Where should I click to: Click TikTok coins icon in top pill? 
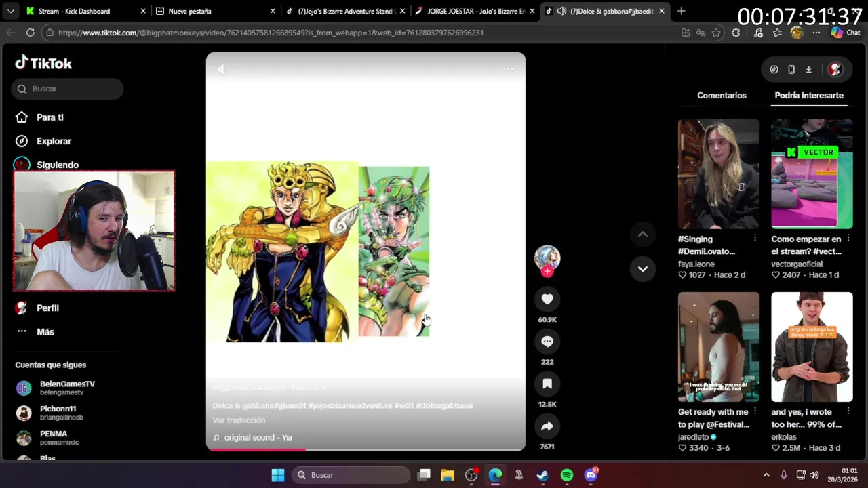click(x=774, y=69)
